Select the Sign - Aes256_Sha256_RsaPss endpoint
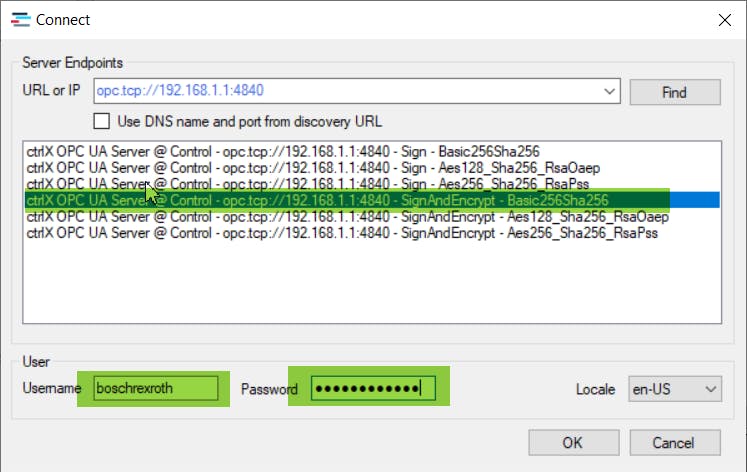The height and width of the screenshot is (472, 747). click(x=372, y=184)
